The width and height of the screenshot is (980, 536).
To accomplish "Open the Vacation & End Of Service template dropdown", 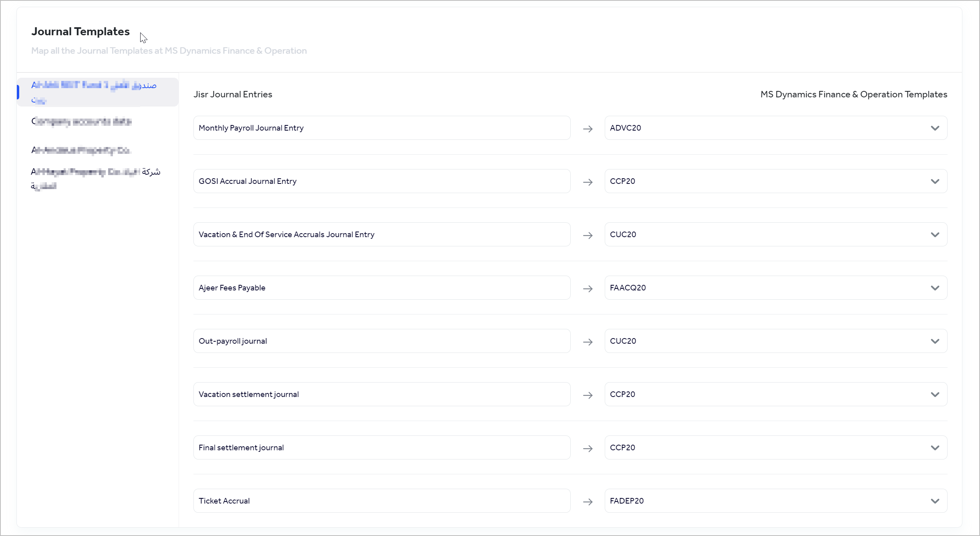I will point(775,234).
